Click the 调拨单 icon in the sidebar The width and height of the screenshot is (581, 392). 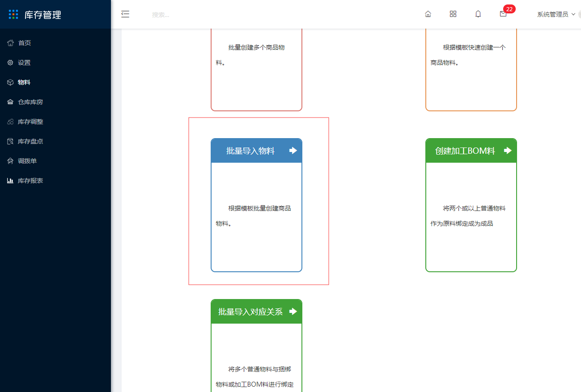pyautogui.click(x=10, y=161)
